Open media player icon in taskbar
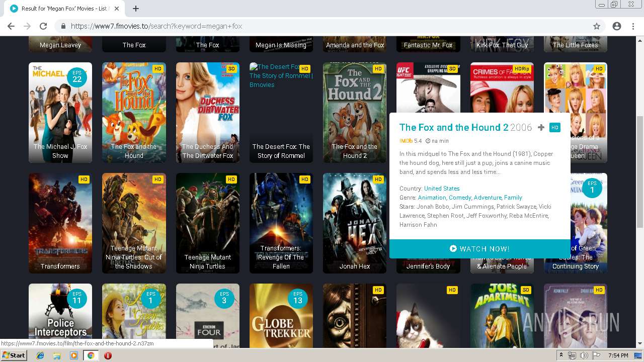This screenshot has width=644, height=362. click(74, 355)
